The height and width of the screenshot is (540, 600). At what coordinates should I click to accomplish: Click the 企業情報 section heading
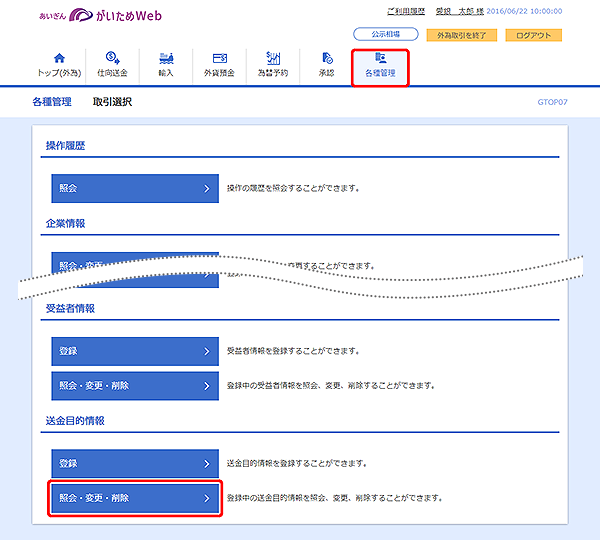(x=65, y=224)
